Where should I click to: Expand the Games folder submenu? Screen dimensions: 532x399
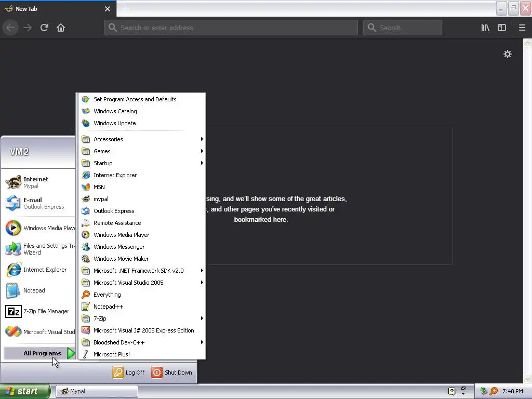[x=142, y=151]
